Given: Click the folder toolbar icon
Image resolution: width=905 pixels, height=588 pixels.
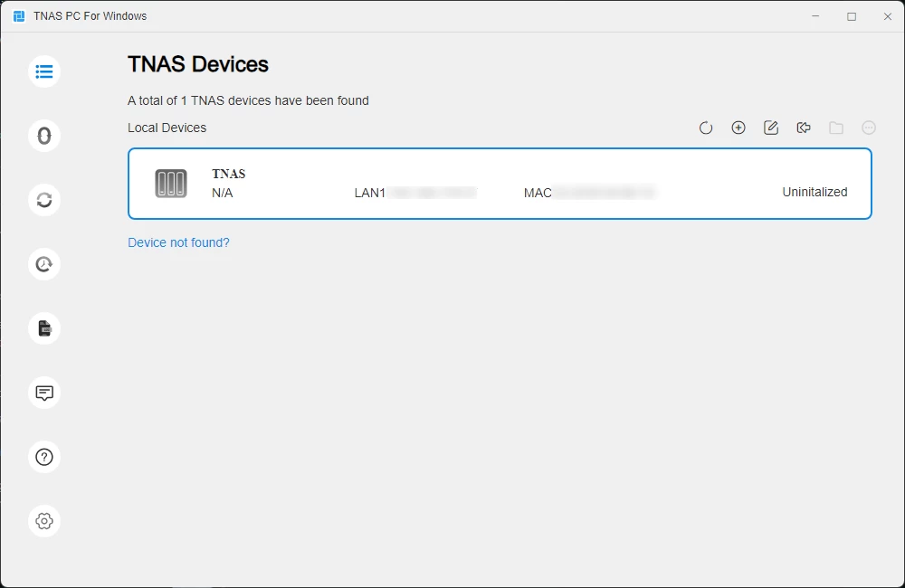Looking at the screenshot, I should (x=836, y=128).
